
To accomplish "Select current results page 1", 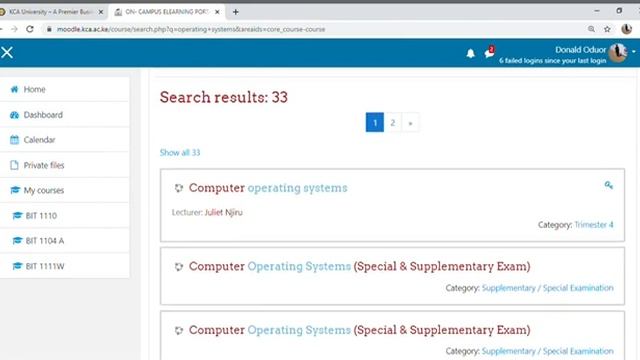I will pos(375,122).
